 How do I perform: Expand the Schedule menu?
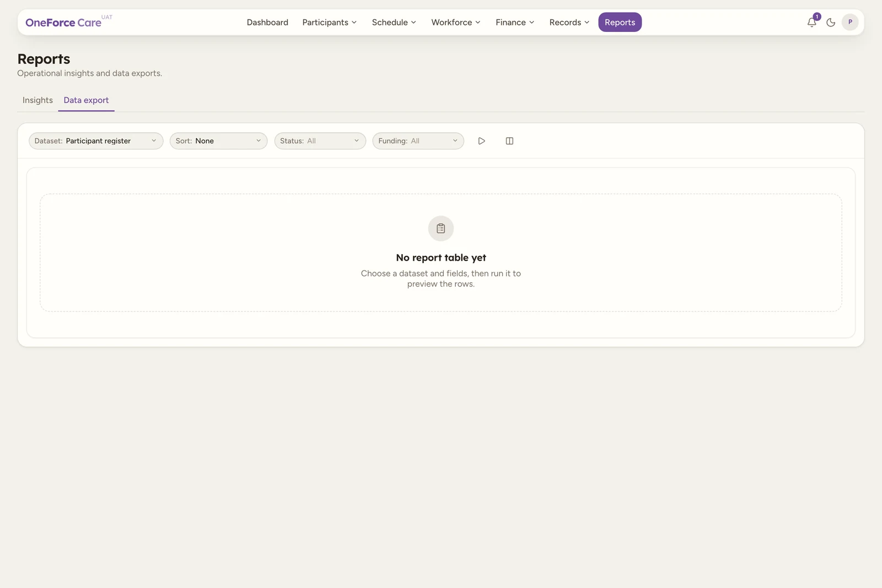click(x=394, y=23)
